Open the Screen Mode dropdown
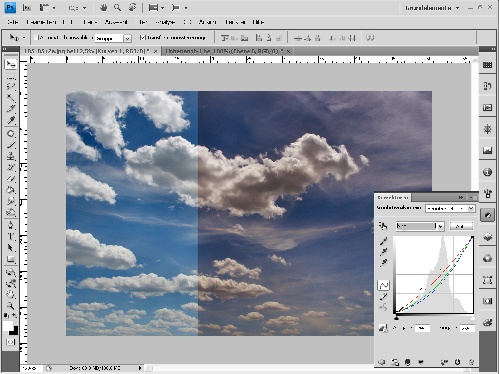499x374 pixels. 179,8
